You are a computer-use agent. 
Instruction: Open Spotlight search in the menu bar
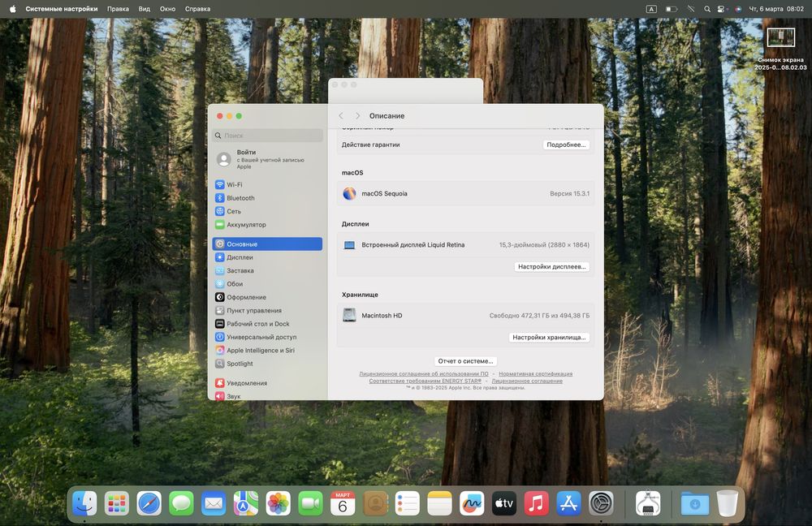[707, 9]
